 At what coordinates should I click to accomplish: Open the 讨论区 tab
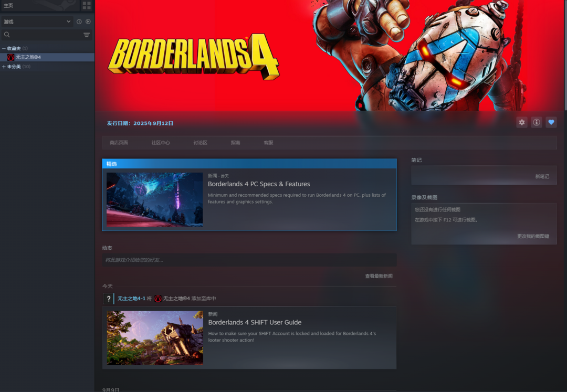tap(201, 143)
